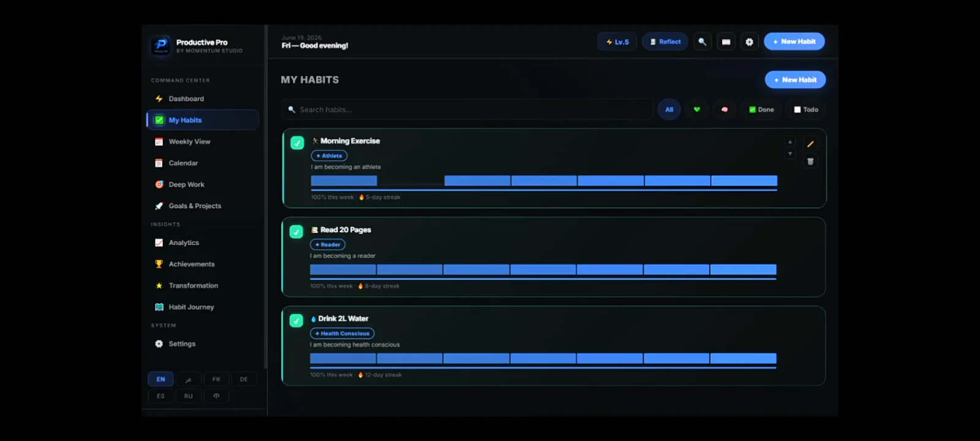The width and height of the screenshot is (980, 441).
Task: Uncheck the Drink 2L Water habit
Action: tap(296, 321)
